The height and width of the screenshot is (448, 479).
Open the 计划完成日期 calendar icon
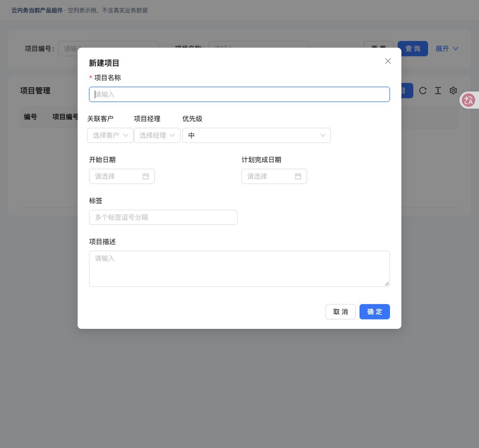[298, 176]
